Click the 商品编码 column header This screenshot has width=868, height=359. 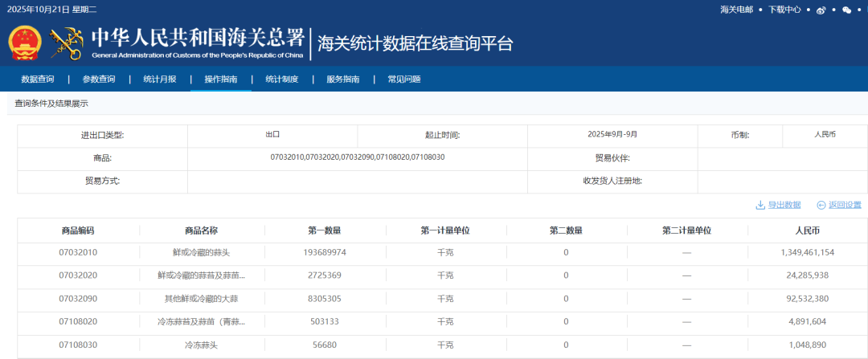click(x=78, y=230)
